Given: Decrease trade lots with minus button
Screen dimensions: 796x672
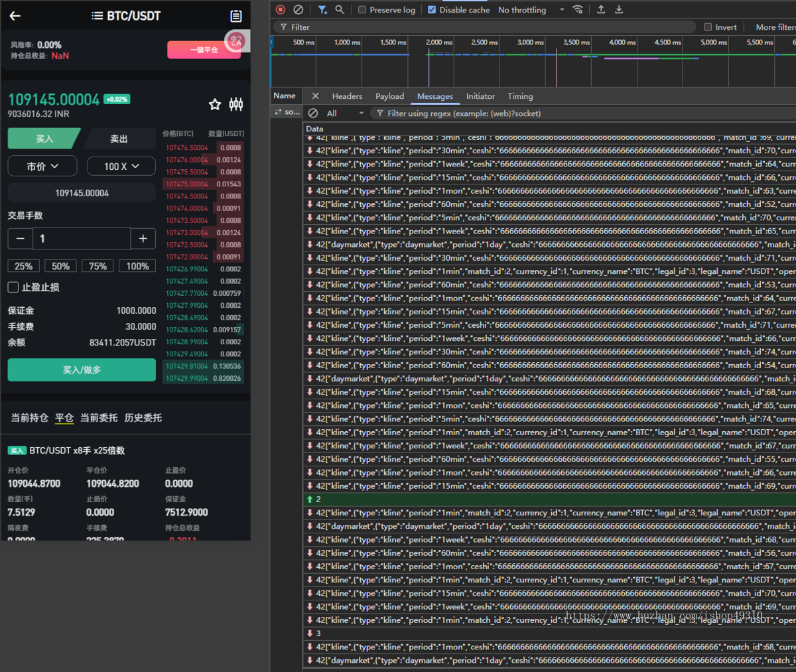Looking at the screenshot, I should click(x=21, y=239).
